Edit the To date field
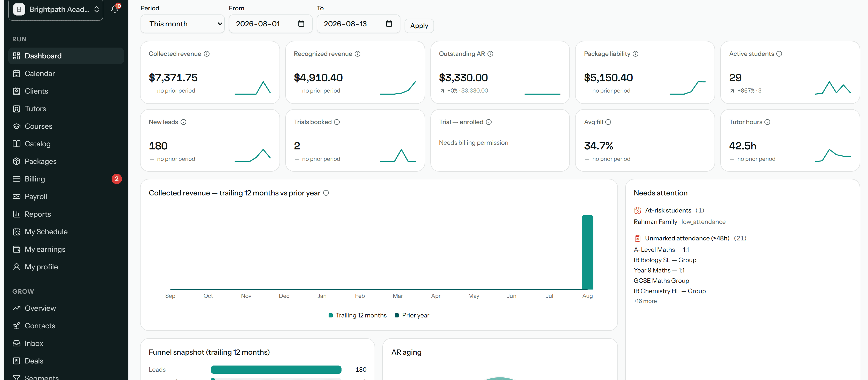Screen dimensions: 868x380 pos(358,24)
